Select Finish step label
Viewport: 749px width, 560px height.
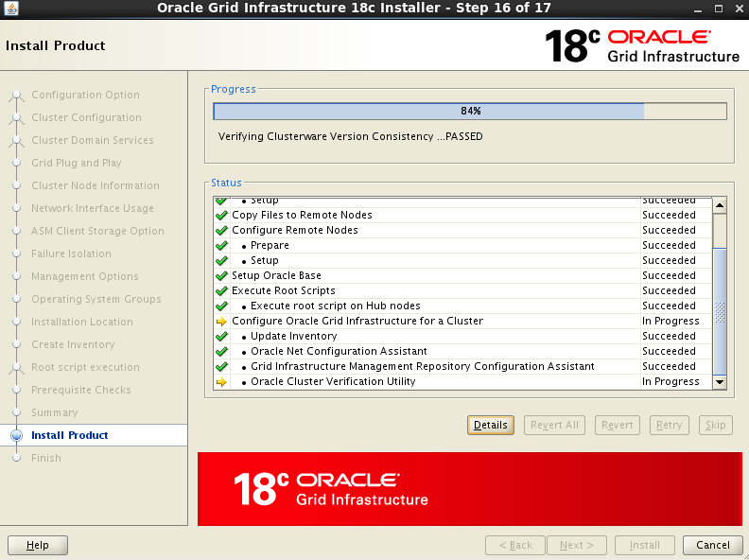46,458
